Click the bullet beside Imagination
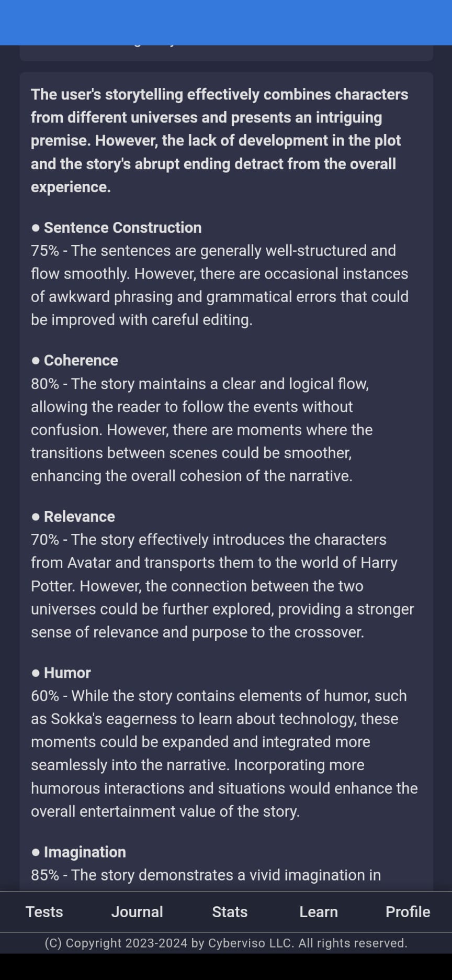Image resolution: width=452 pixels, height=980 pixels. (x=36, y=852)
